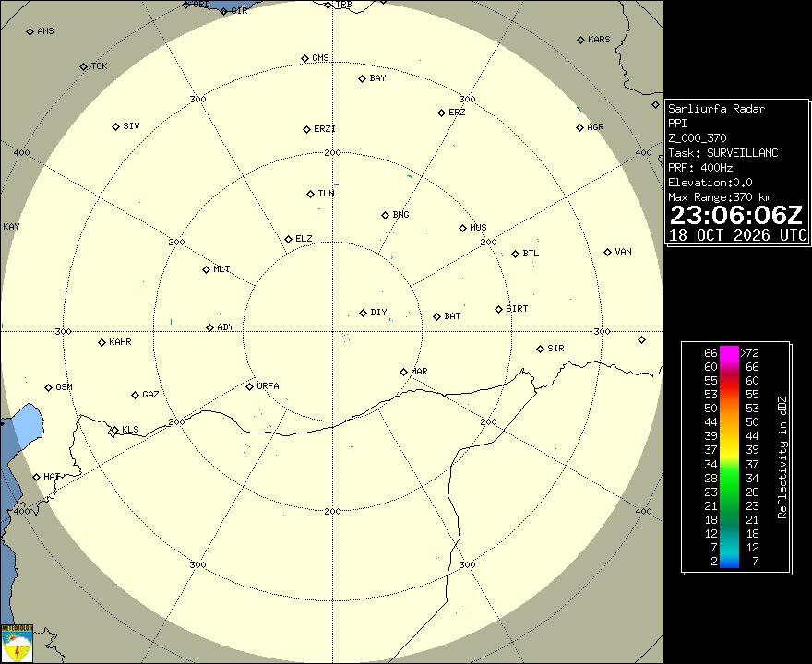Click 'Reflectivity in dBZ' legend title
Viewport: 812px width, 664px height.
point(782,457)
